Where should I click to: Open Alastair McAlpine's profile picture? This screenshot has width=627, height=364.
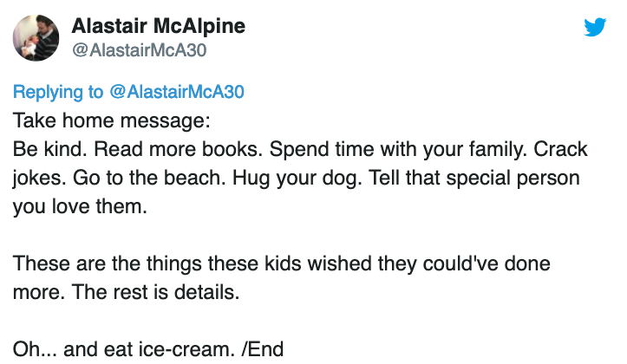tap(36, 38)
